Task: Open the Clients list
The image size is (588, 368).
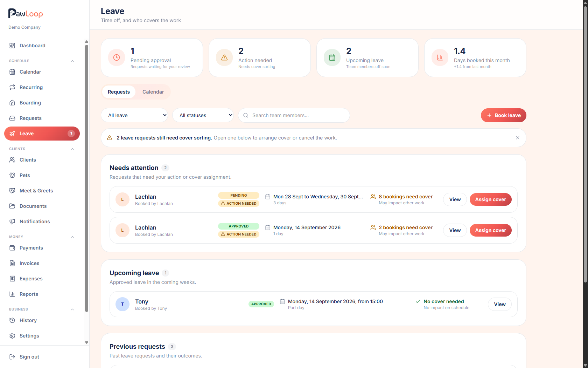Action: click(x=42, y=160)
